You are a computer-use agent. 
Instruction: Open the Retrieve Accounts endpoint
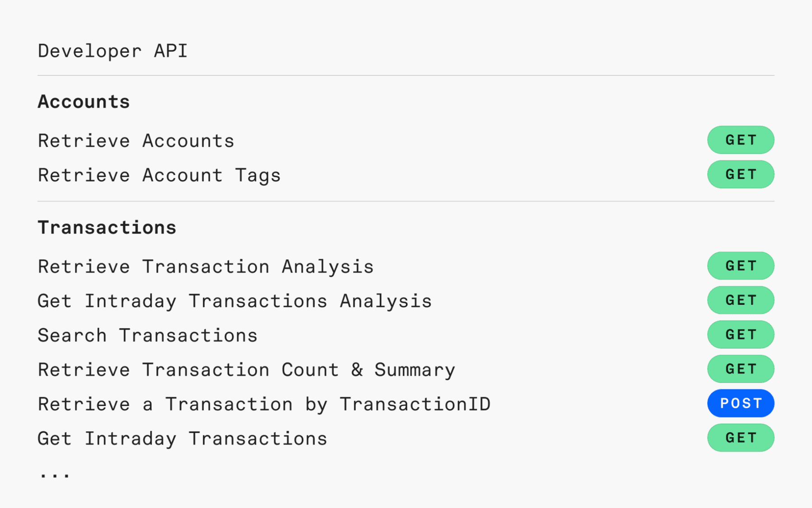pos(136,140)
